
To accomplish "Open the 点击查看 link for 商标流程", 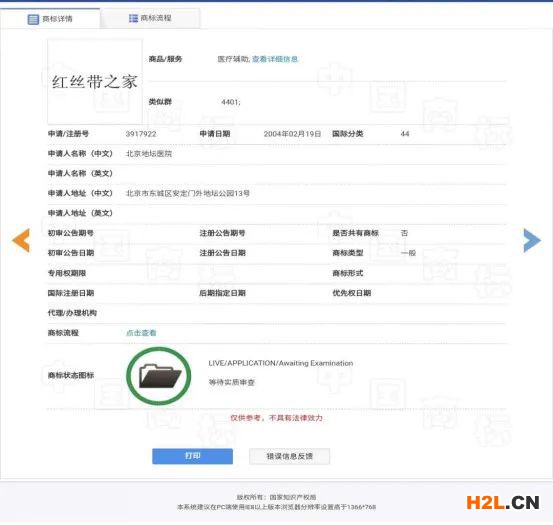I will coord(141,333).
